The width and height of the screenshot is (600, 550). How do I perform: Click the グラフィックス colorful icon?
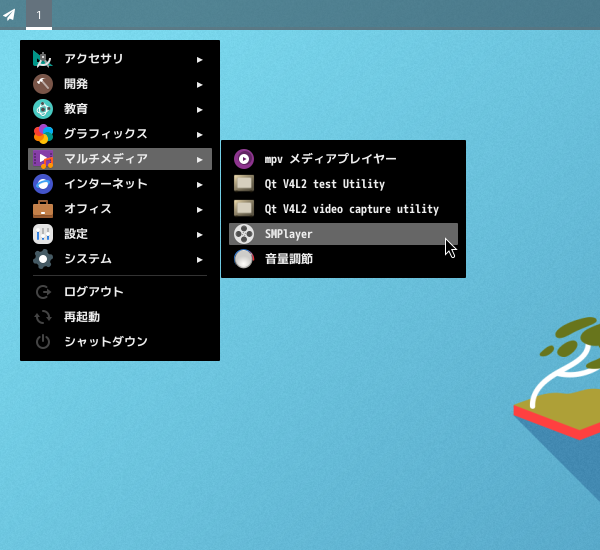[x=43, y=134]
